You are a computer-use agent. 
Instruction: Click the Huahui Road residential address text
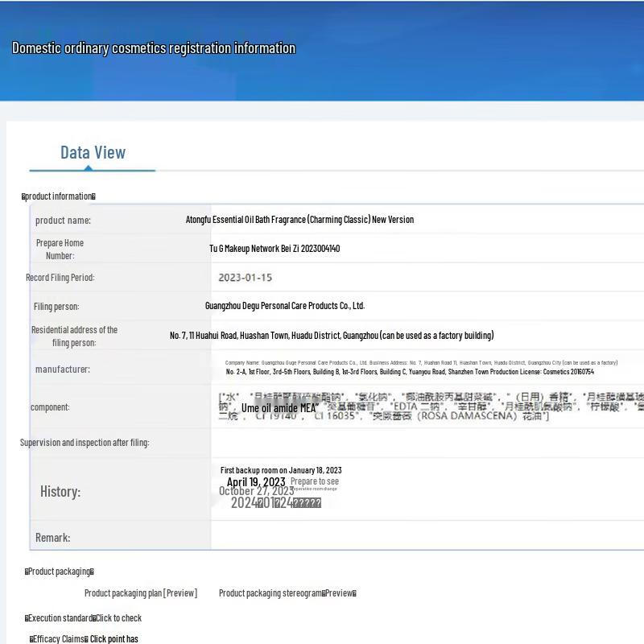(x=332, y=336)
